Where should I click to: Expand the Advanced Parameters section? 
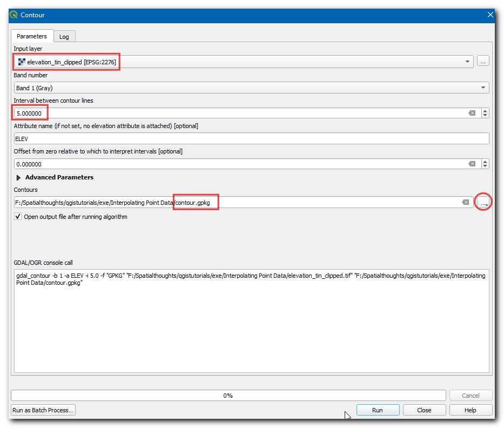(19, 177)
